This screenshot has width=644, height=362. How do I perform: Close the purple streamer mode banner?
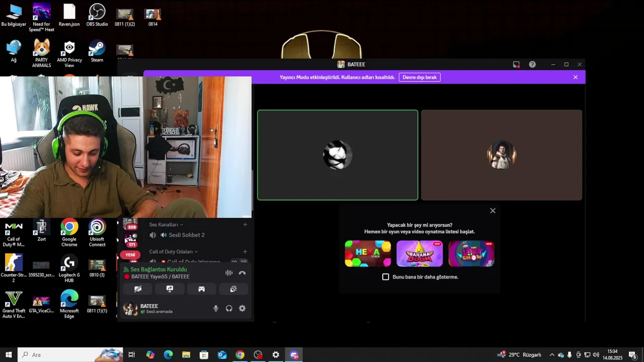pyautogui.click(x=576, y=77)
